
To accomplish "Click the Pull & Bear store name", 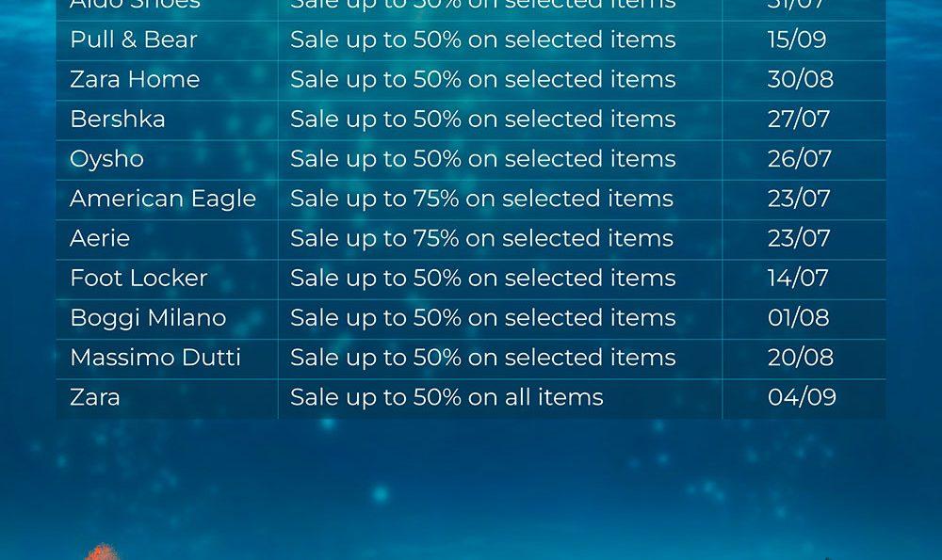I will point(134,40).
